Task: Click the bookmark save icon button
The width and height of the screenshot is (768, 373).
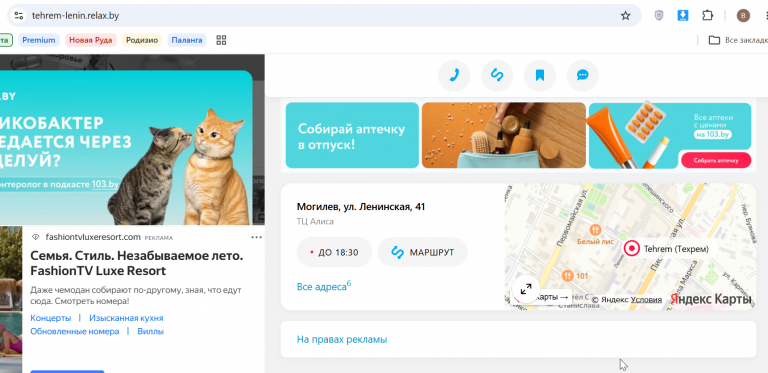Action: [x=540, y=75]
